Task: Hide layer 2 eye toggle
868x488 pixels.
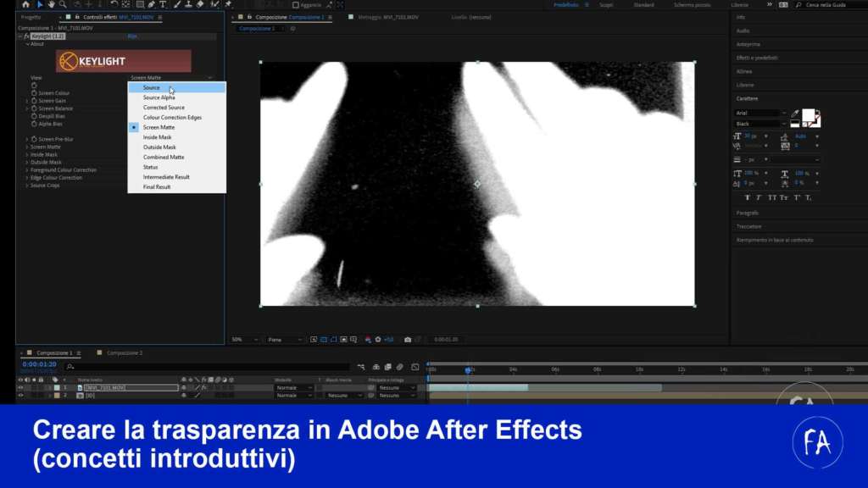Action: pos(20,396)
